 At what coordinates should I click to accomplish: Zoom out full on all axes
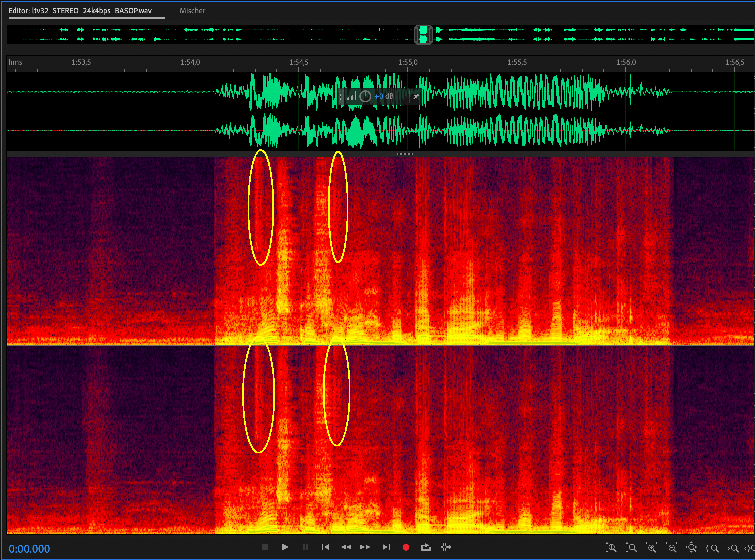[691, 547]
